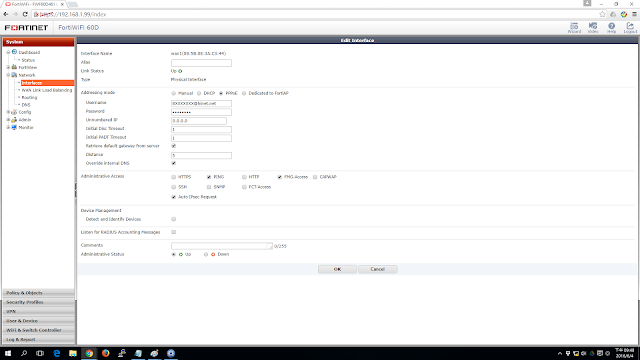Image resolution: width=640 pixels, height=360 pixels.
Task: Select DHCP addressing mode
Action: click(199, 93)
